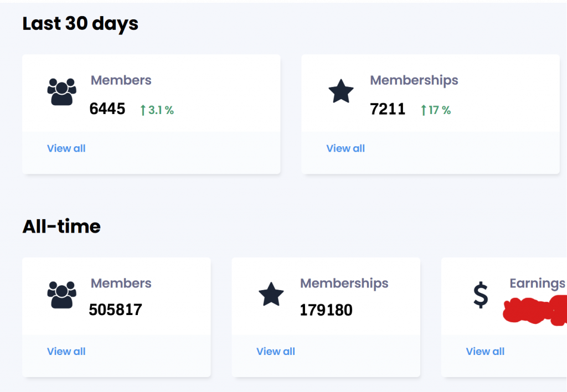Open View all on the 30-day Members card

pyautogui.click(x=66, y=148)
